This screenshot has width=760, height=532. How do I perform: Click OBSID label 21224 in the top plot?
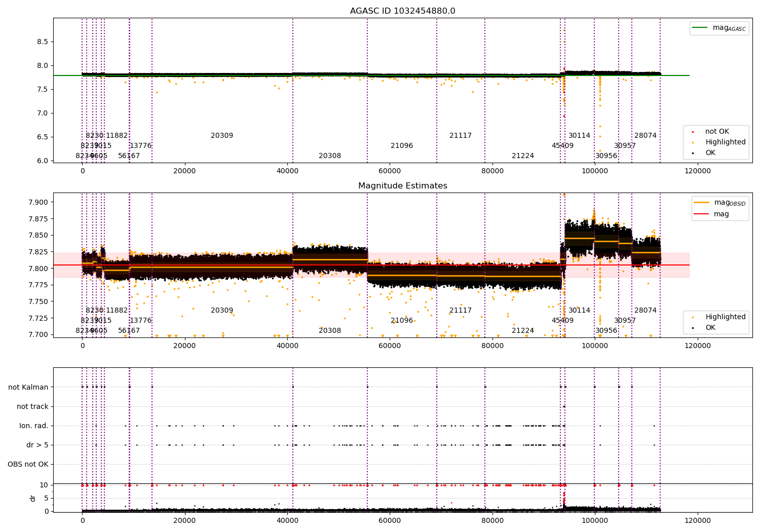(x=523, y=156)
